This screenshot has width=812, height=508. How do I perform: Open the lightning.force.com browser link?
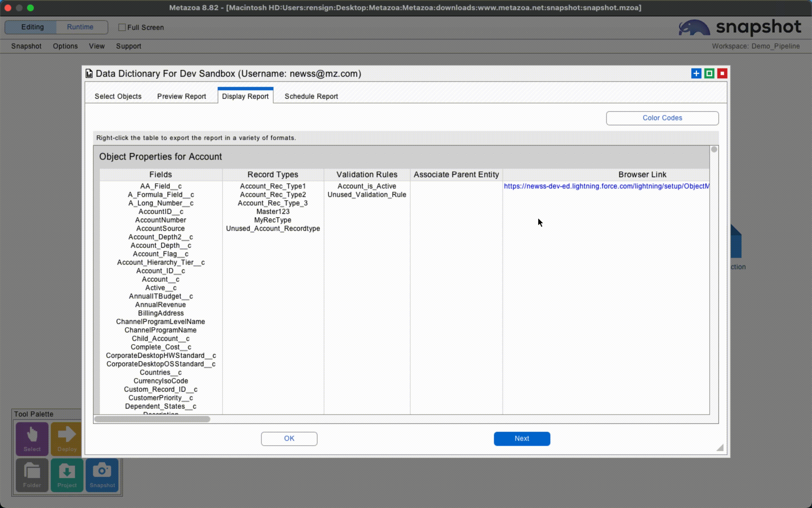coord(606,186)
